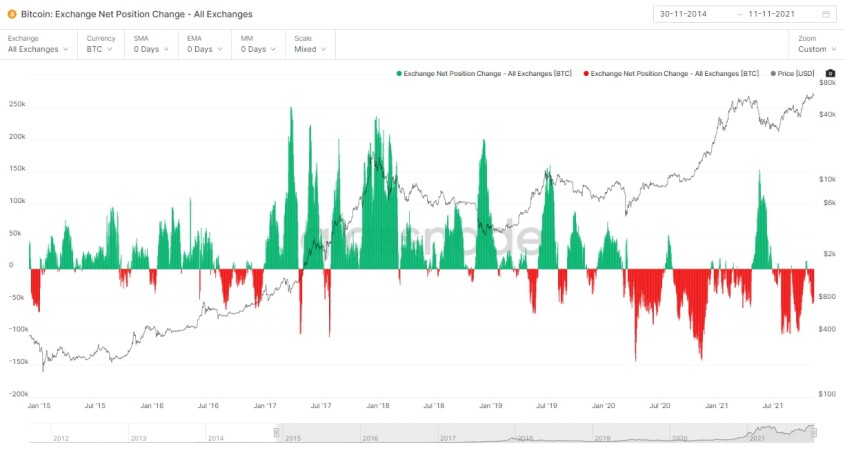Click the 2018 label in navigator
Image resolution: width=845 pixels, height=453 pixels.
525,438
